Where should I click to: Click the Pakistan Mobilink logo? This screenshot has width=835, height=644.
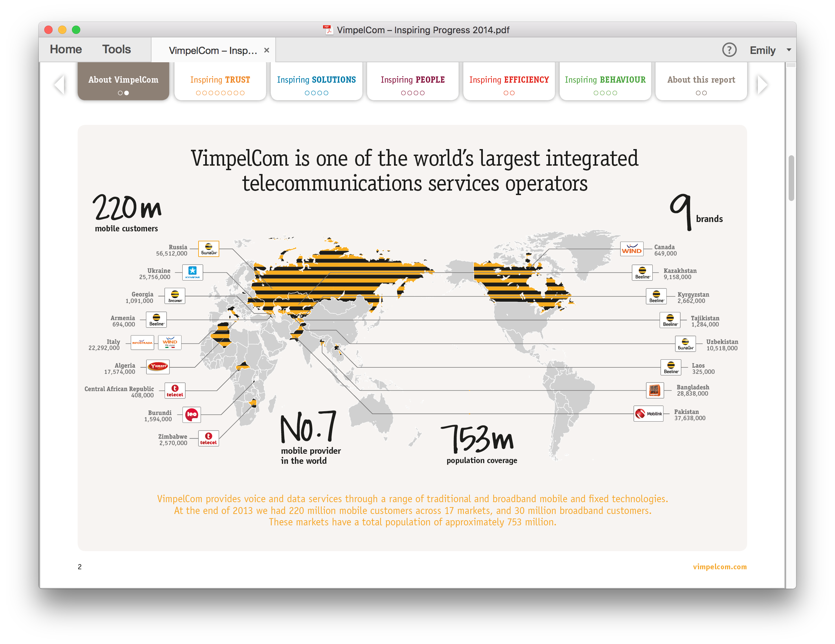[x=649, y=414]
